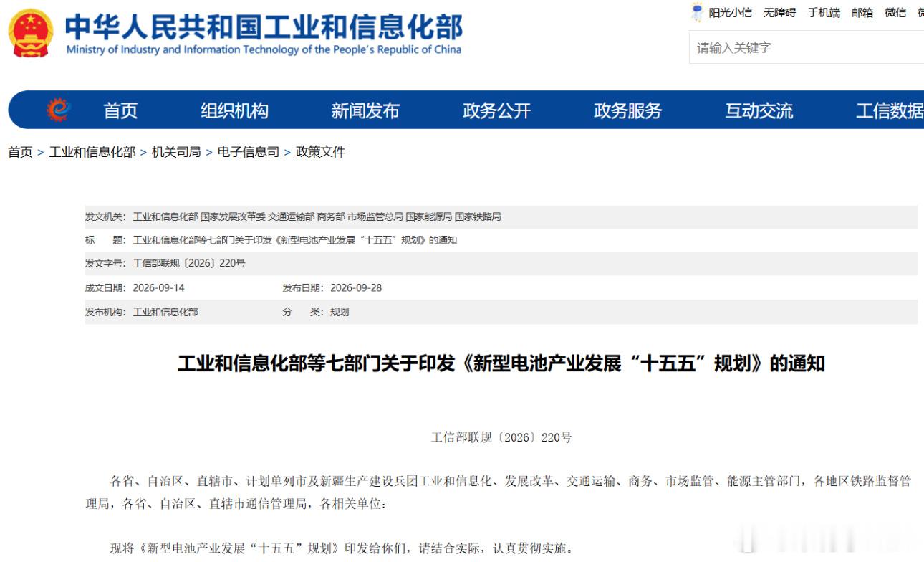Select the 发文机关 issuing agencies text row
Image resolution: width=924 pixels, height=562 pixels.
click(x=317, y=216)
